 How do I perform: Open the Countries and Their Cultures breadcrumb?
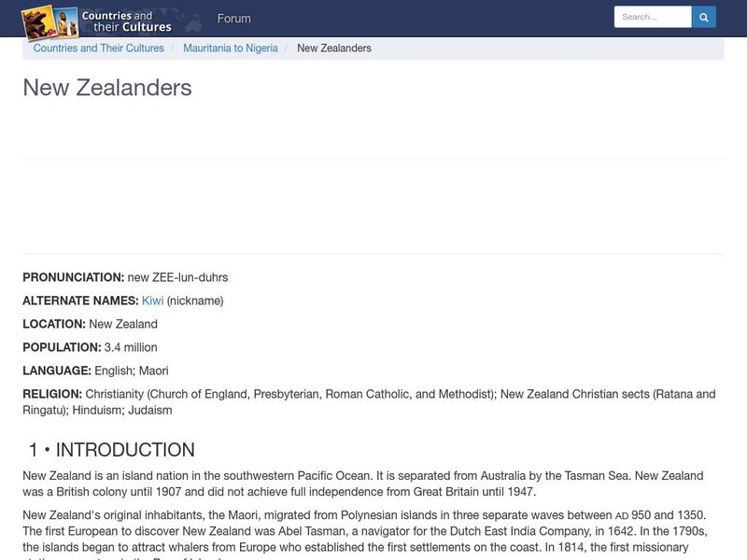[x=99, y=49]
